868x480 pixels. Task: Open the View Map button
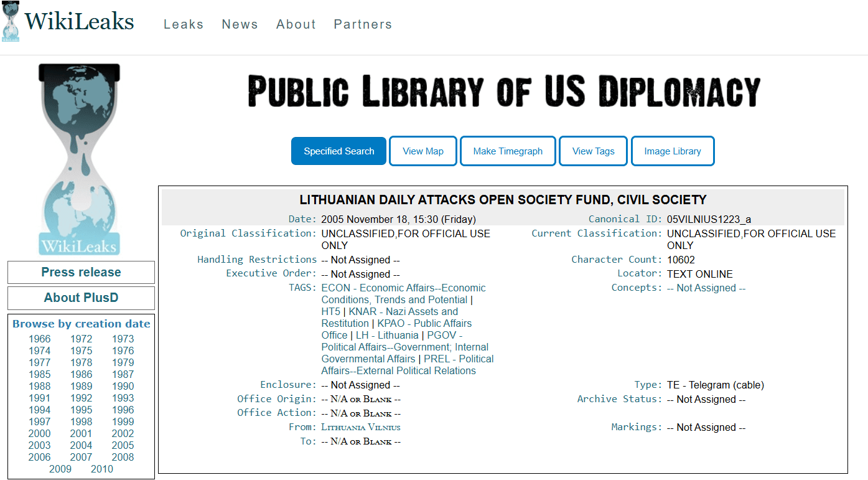coord(423,151)
